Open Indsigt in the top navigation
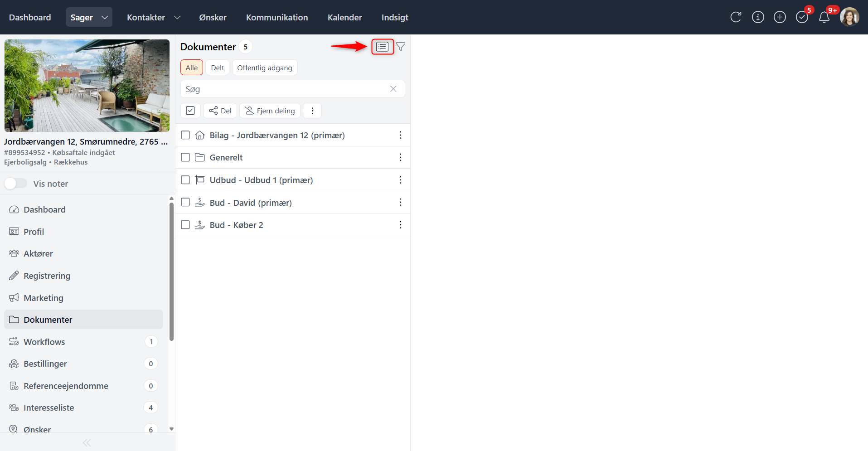The height and width of the screenshot is (451, 868). pyautogui.click(x=395, y=17)
